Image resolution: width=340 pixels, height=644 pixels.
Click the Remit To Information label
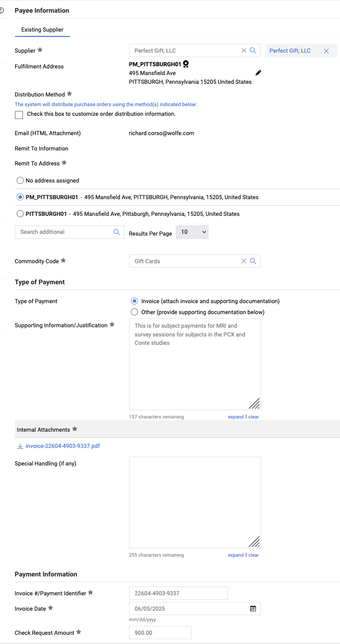point(42,149)
